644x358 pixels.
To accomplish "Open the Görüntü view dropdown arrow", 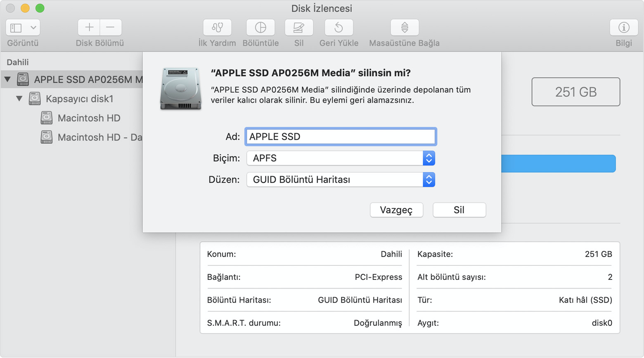I will [x=33, y=28].
